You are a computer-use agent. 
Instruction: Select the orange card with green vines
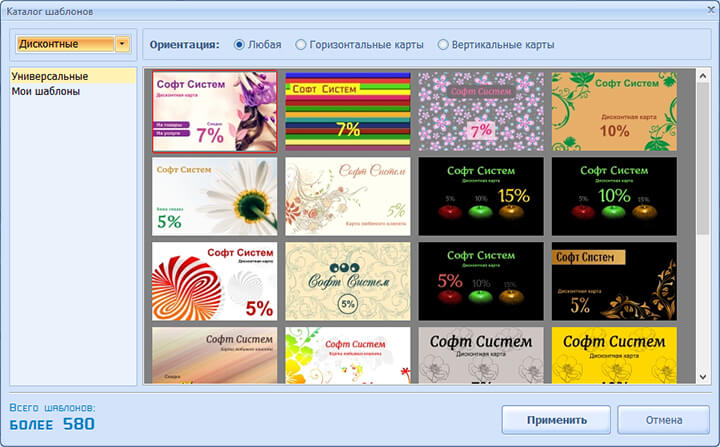[614, 111]
